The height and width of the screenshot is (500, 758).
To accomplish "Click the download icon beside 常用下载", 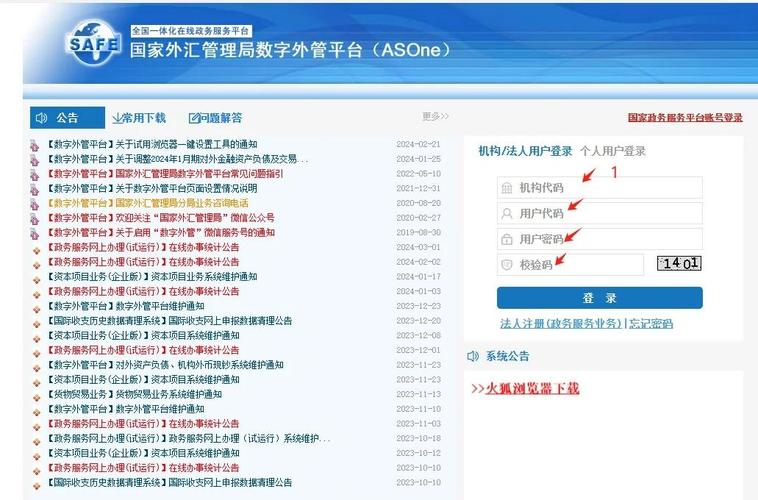I will coord(117,118).
